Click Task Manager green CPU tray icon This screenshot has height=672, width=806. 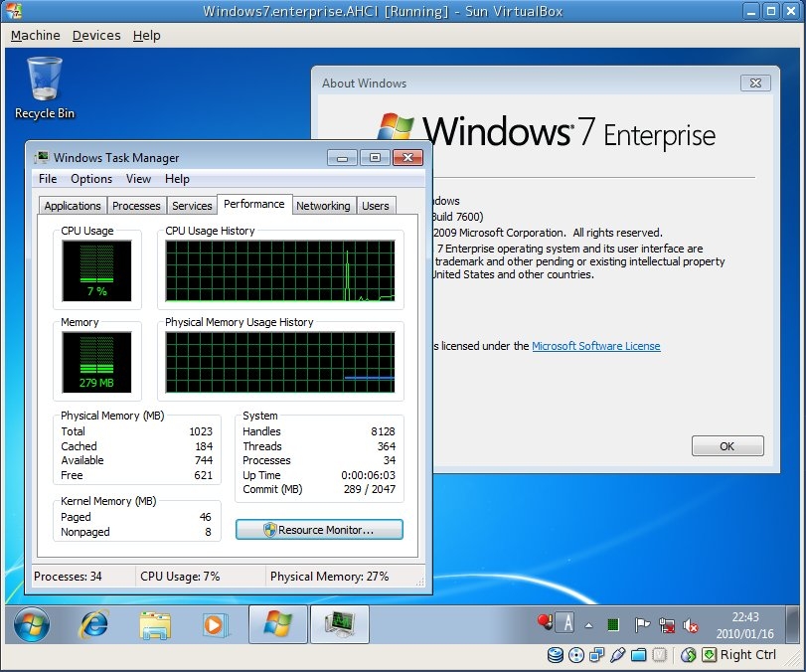pos(613,625)
